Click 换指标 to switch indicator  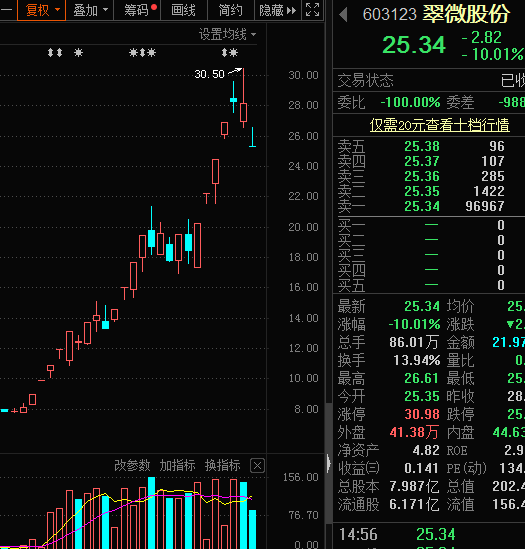click(x=222, y=466)
